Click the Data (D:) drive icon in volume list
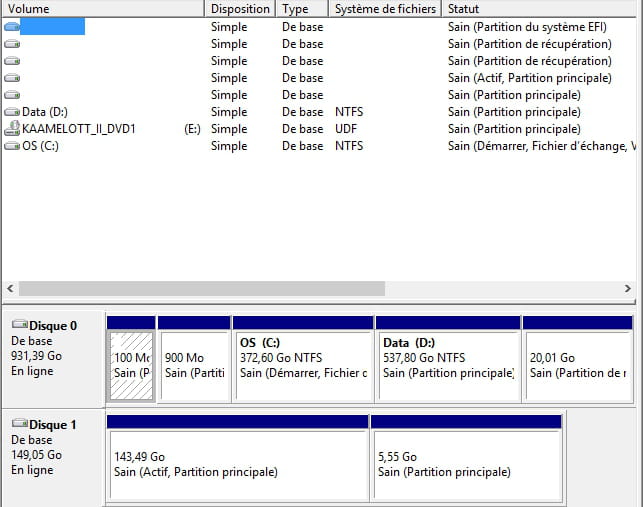Image resolution: width=644 pixels, height=507 pixels. (x=11, y=112)
